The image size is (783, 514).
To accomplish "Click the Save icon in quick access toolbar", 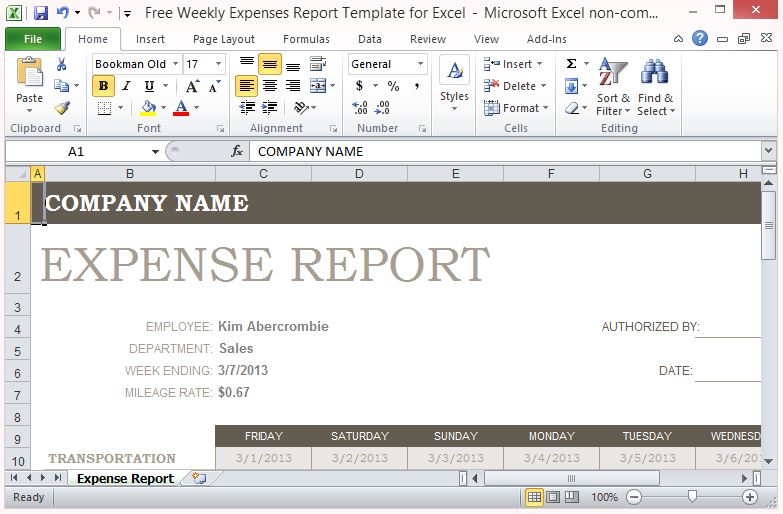I will [x=41, y=13].
